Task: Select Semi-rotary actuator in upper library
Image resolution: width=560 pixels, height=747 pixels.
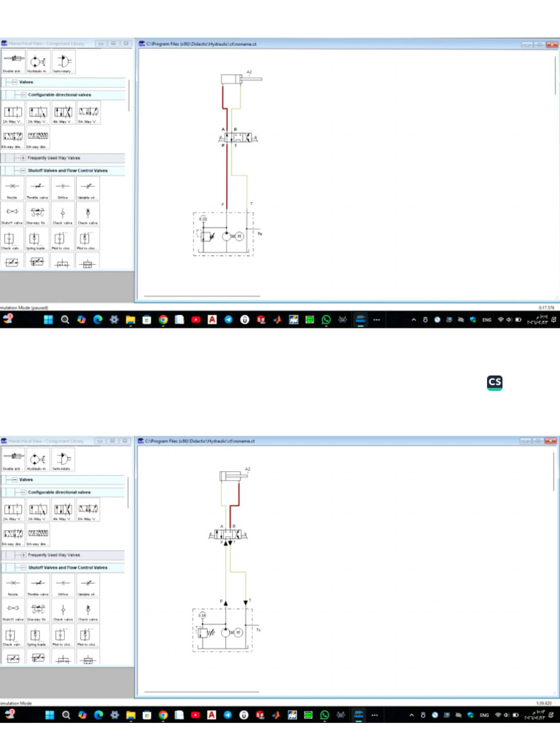Action: click(63, 62)
